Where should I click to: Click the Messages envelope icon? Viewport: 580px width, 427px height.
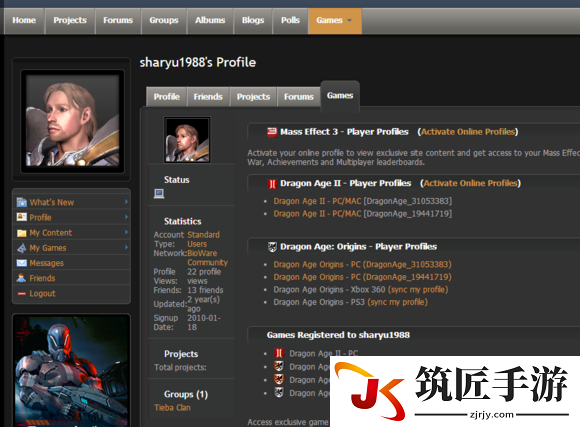coord(22,263)
